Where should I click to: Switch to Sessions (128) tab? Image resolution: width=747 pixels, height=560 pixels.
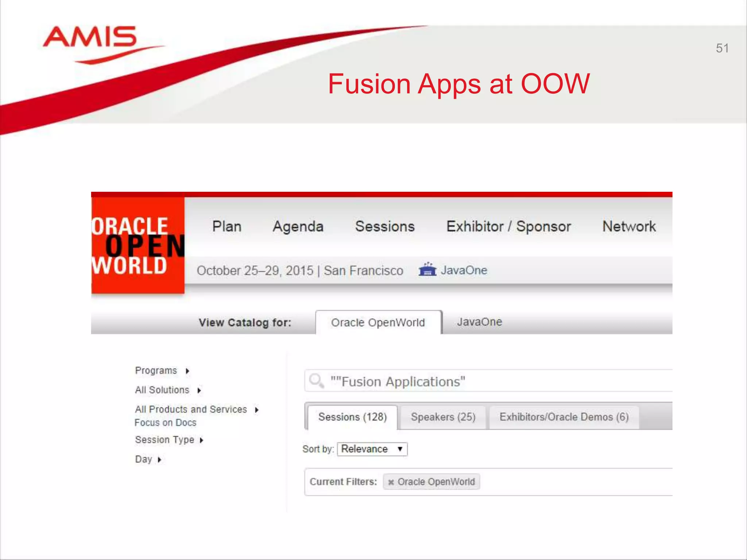coord(352,417)
